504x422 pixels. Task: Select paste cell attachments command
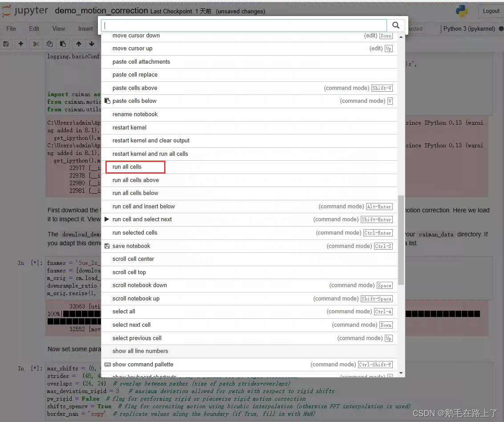click(x=249, y=62)
